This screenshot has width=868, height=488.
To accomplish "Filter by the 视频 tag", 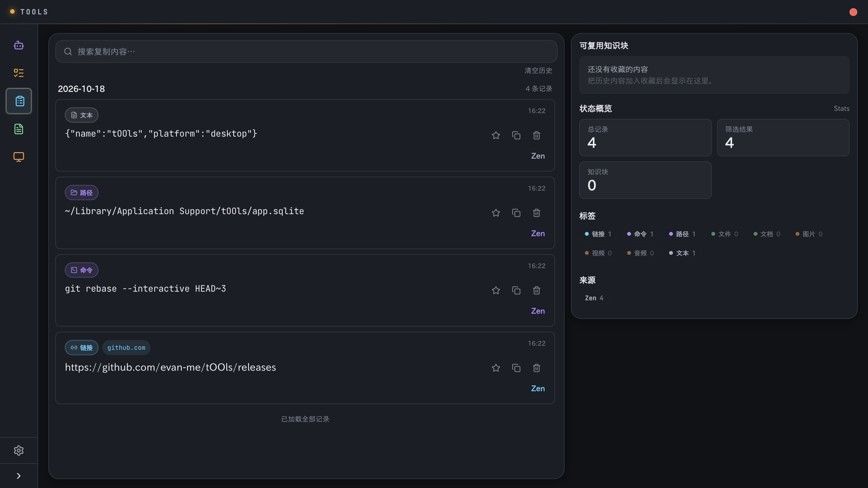I will tap(598, 253).
